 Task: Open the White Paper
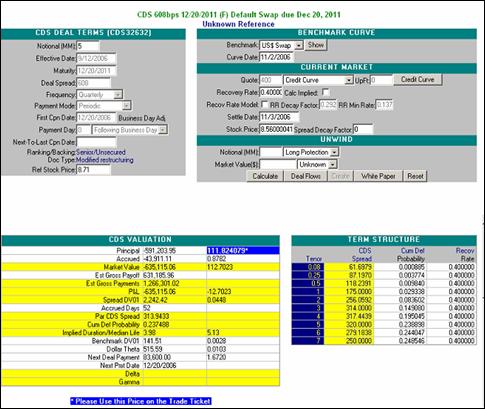click(x=378, y=176)
